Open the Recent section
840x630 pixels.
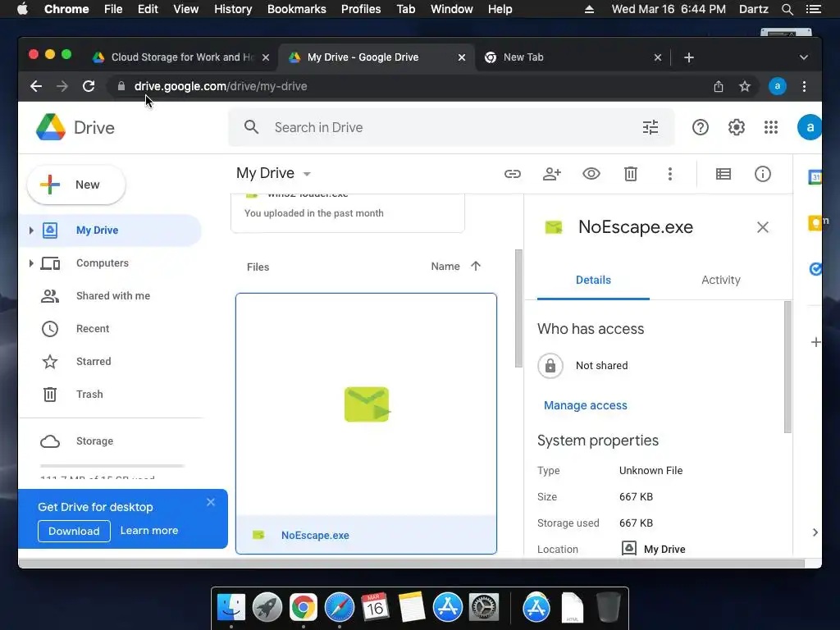tap(93, 328)
